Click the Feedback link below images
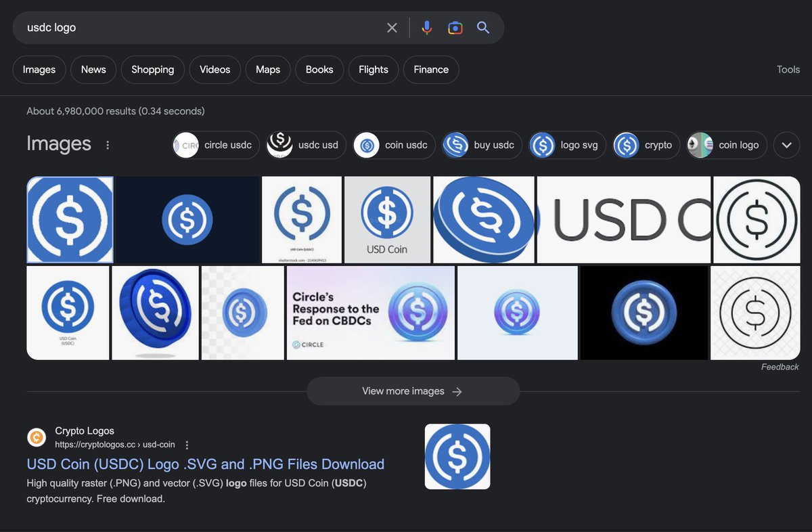 pos(780,367)
